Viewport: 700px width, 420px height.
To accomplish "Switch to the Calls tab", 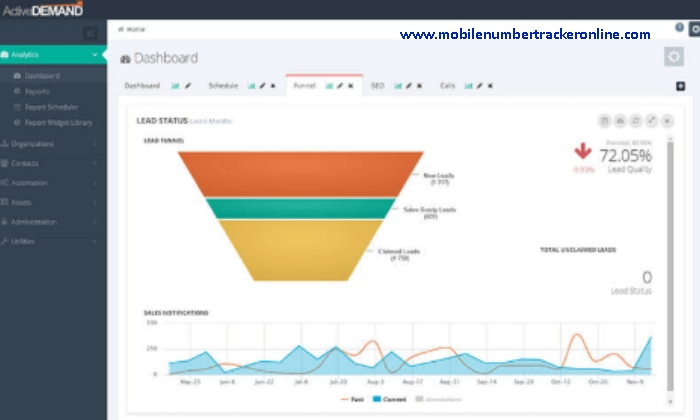I will point(447,86).
